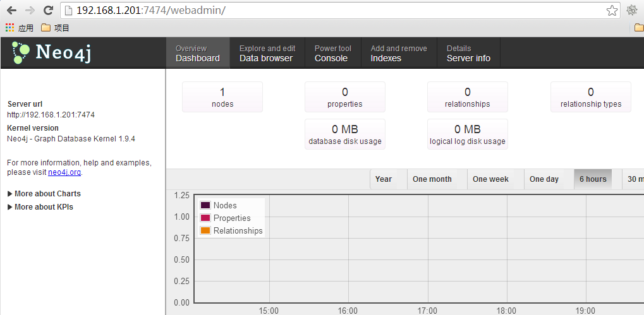
Task: Set chart range to 6 hours
Action: [x=593, y=179]
